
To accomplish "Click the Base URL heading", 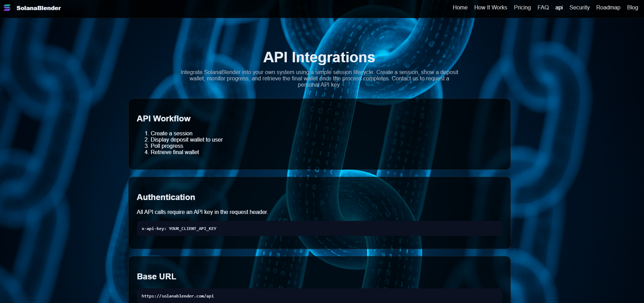I will point(156,277).
